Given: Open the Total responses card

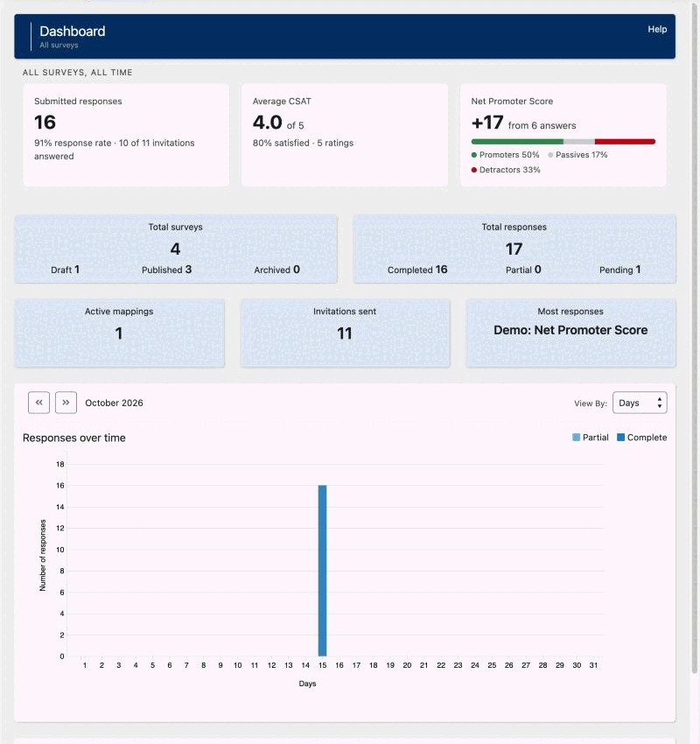Looking at the screenshot, I should point(514,249).
